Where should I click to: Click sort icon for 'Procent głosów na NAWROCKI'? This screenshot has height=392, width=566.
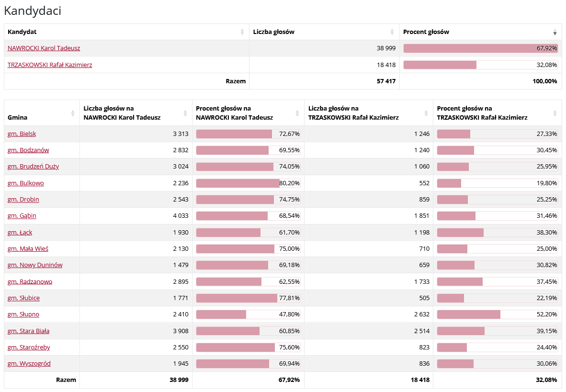pyautogui.click(x=297, y=113)
